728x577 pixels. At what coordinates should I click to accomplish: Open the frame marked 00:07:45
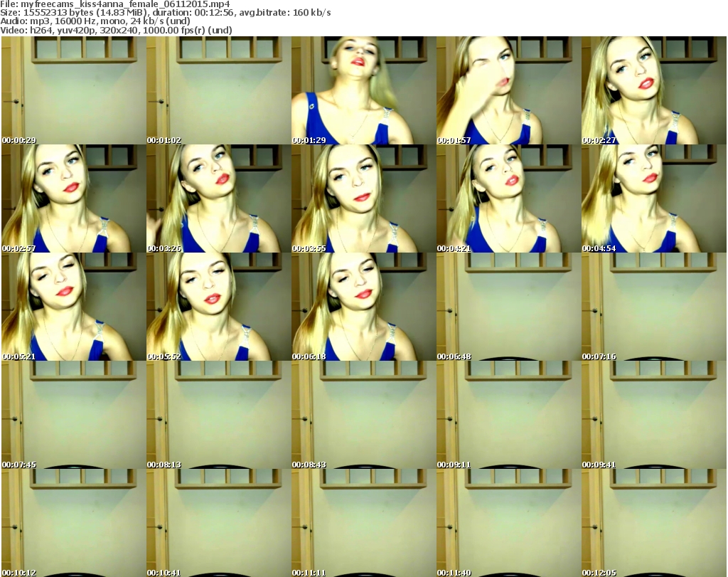coord(73,415)
